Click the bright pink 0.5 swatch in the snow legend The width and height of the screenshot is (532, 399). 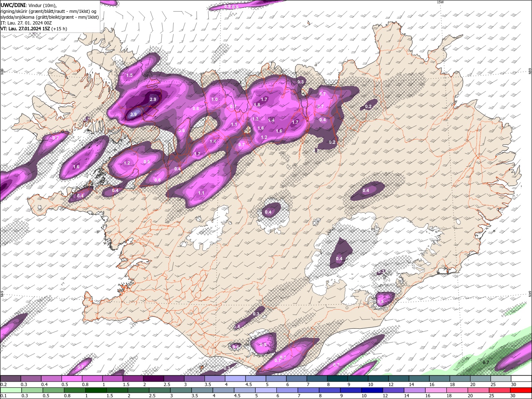pos(71,378)
